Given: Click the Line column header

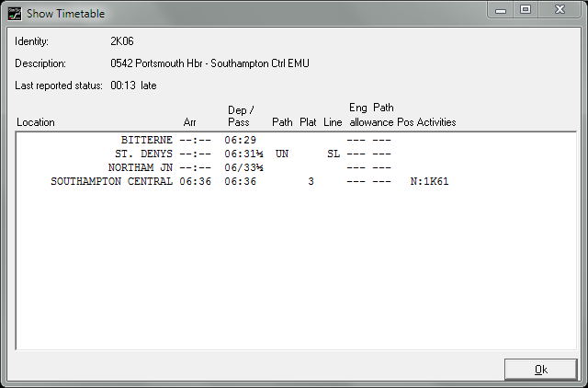Looking at the screenshot, I should 333,122.
